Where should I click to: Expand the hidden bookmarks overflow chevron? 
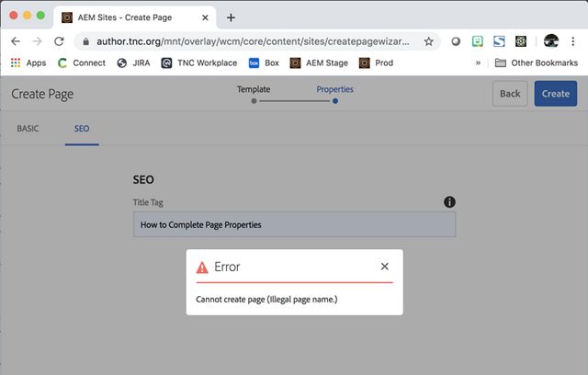478,62
